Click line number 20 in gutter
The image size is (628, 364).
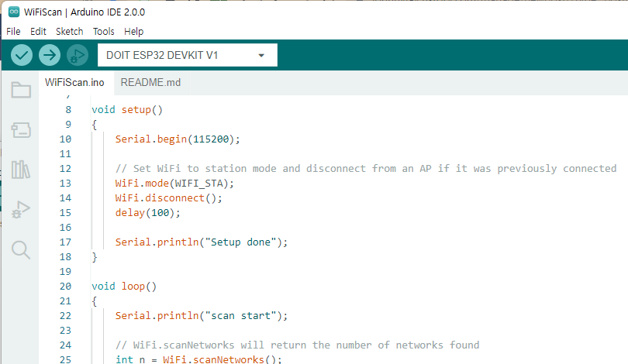65,287
